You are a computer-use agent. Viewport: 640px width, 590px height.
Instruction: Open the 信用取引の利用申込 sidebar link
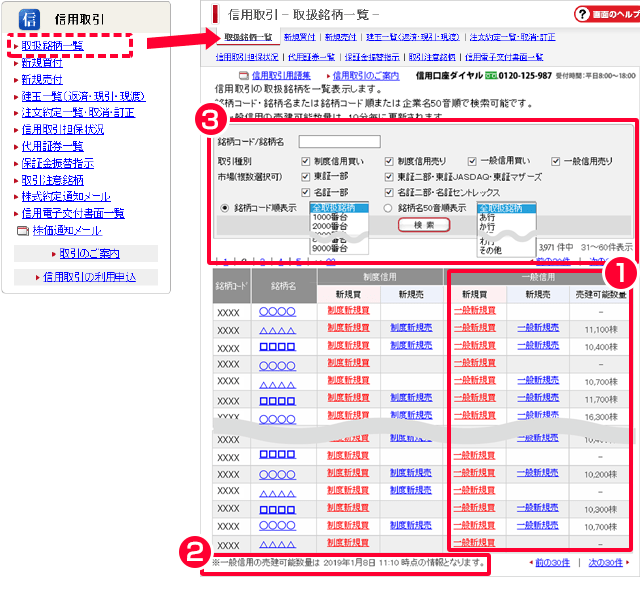pos(90,277)
